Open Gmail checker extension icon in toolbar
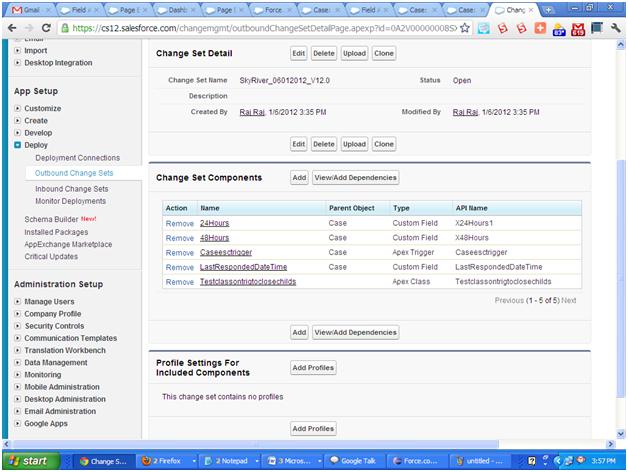628x472 pixels. click(x=578, y=28)
